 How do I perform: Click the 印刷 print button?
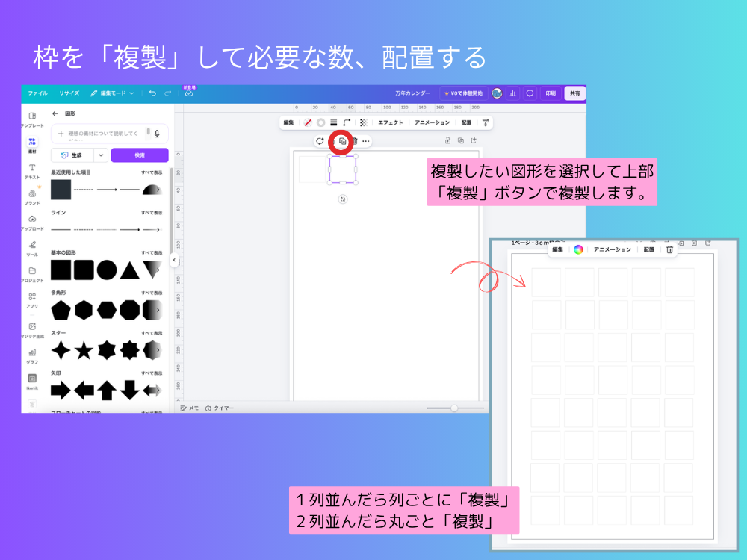click(551, 93)
